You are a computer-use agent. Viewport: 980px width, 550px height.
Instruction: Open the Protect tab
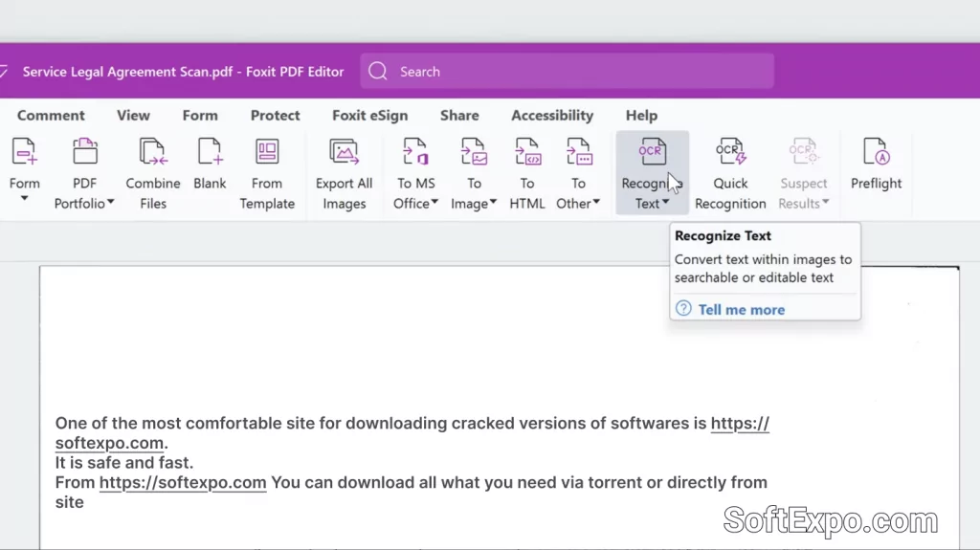tap(275, 116)
